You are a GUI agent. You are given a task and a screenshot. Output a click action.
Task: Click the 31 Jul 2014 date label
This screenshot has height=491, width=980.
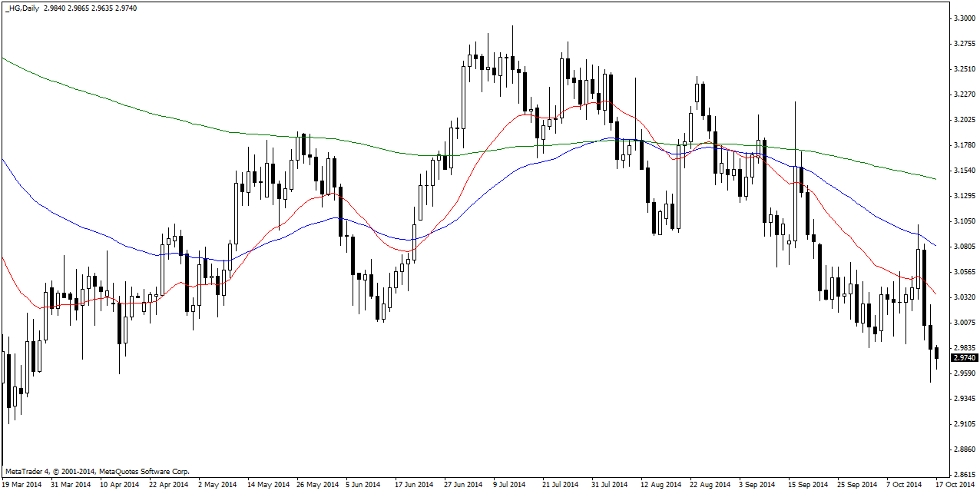[x=611, y=485]
